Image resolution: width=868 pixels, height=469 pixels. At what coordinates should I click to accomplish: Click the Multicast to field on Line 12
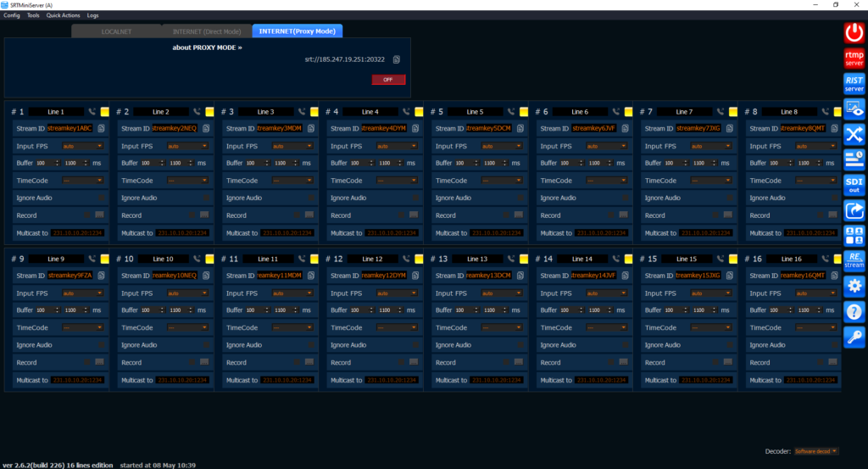(x=392, y=381)
